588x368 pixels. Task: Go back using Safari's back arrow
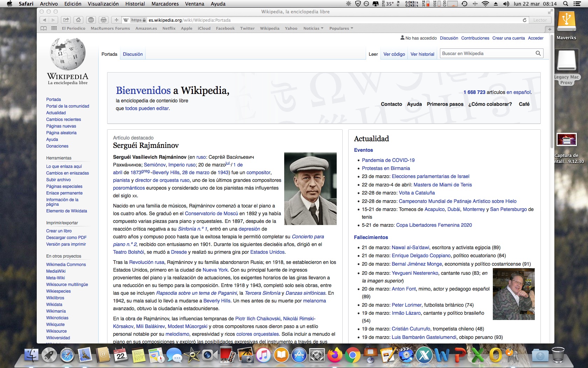pyautogui.click(x=44, y=20)
